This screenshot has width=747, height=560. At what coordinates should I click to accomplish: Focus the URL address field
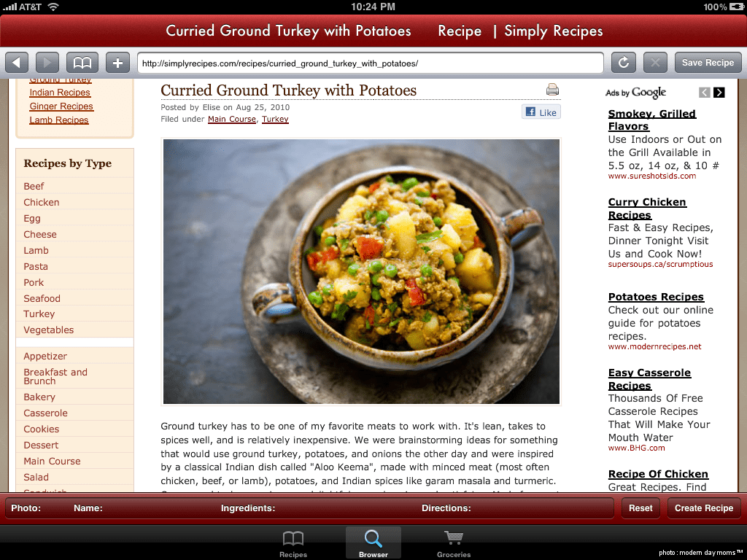coord(370,63)
